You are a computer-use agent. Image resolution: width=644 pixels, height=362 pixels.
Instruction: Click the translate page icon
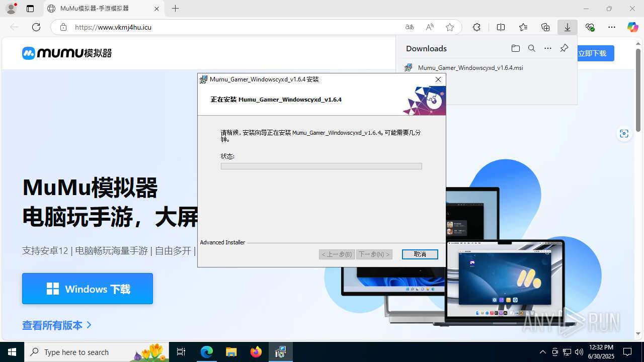[x=410, y=27]
